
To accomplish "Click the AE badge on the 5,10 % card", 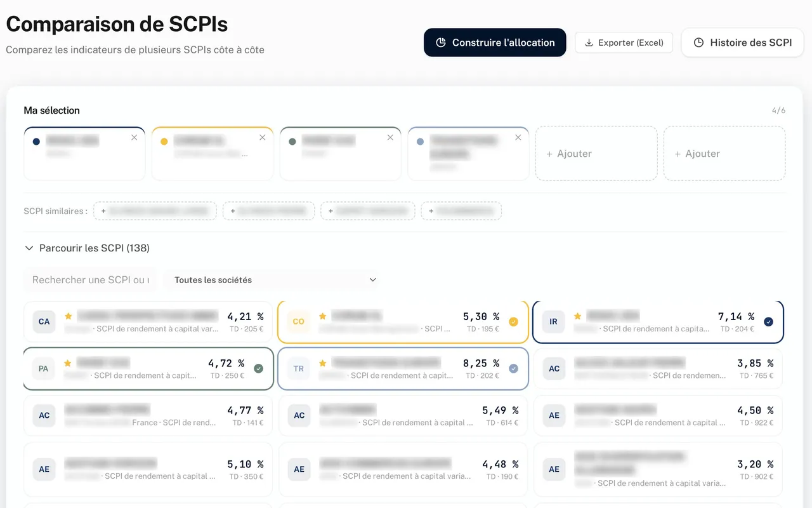I will (x=44, y=469).
